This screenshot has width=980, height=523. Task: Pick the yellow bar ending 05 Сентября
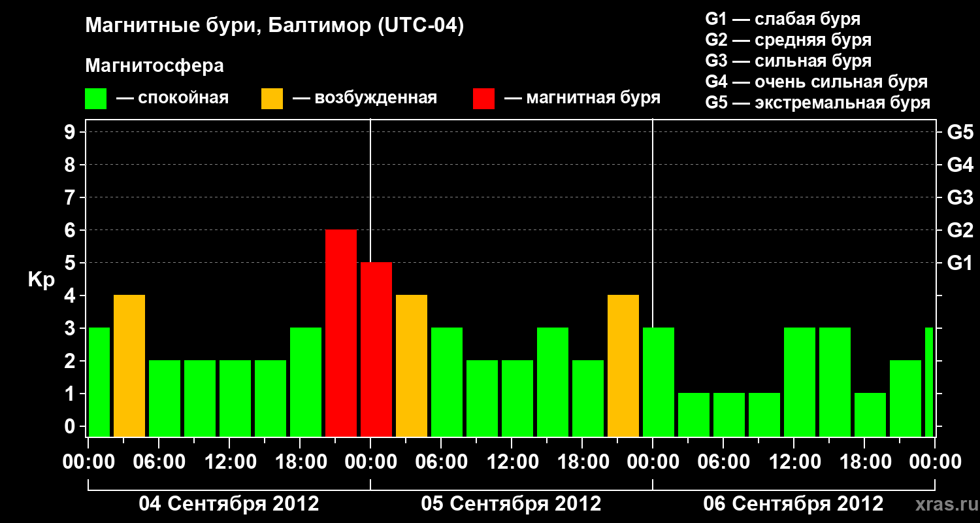[623, 366]
